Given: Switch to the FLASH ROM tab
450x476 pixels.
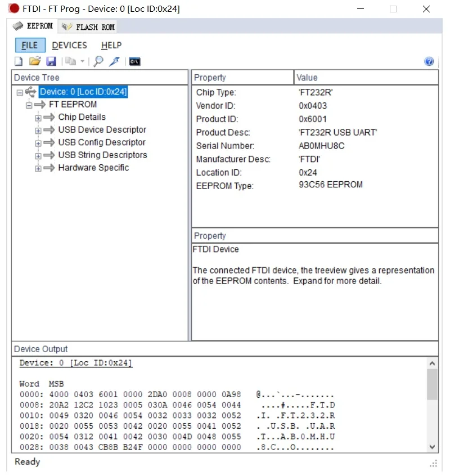Looking at the screenshot, I should 88,27.
